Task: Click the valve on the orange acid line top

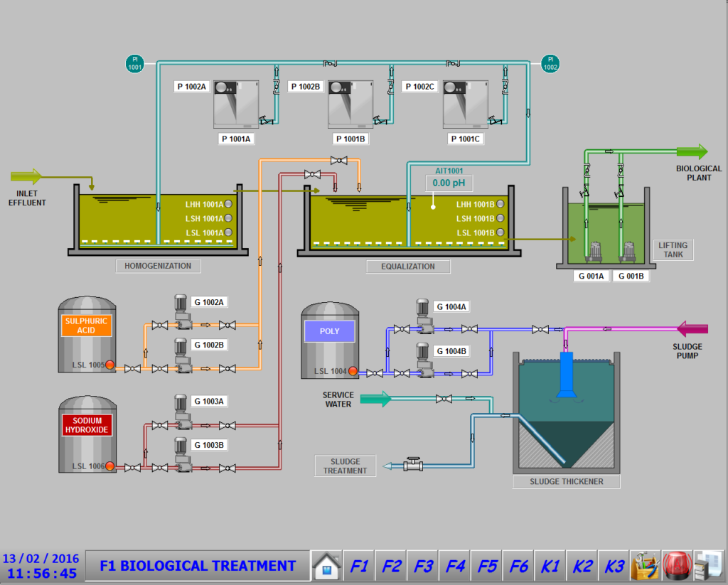Action: [x=339, y=161]
